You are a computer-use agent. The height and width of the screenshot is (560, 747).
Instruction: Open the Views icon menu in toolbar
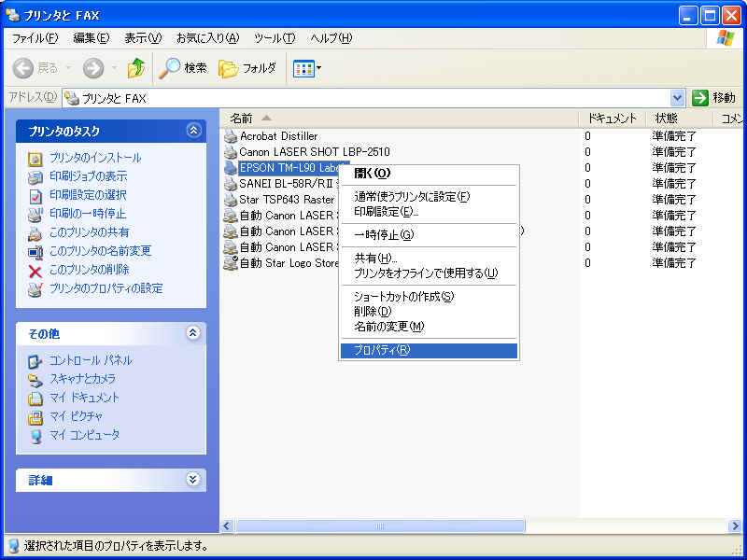pos(304,68)
